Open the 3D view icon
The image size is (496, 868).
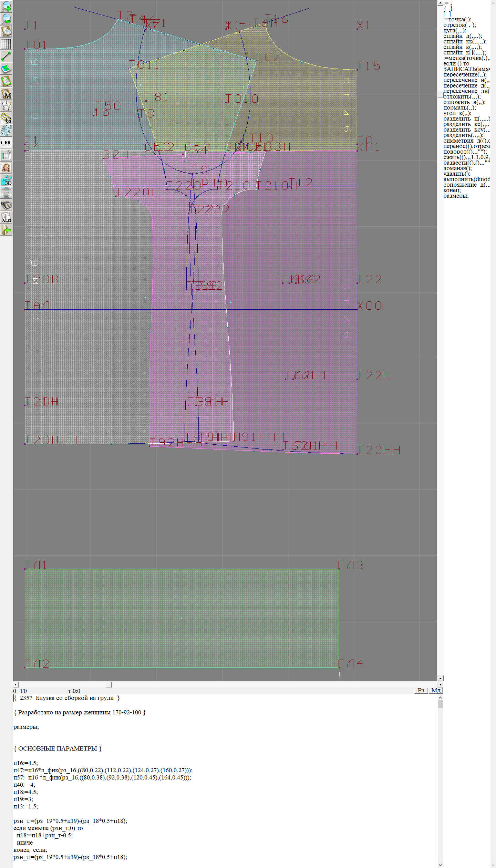coord(6,180)
